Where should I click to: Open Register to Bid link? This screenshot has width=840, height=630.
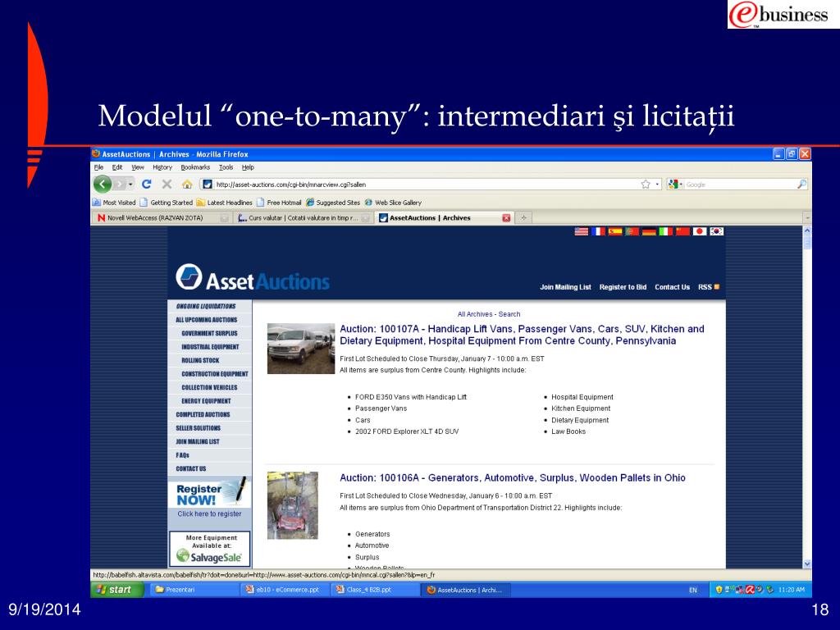coord(623,287)
